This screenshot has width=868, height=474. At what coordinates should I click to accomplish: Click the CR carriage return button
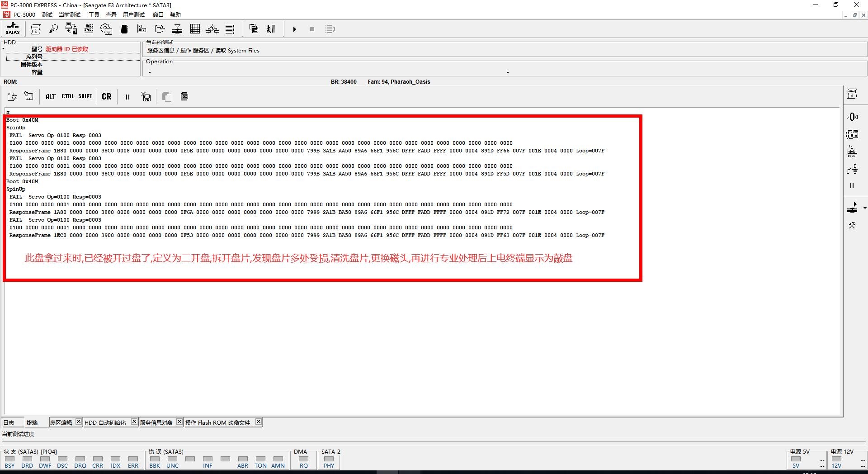107,96
